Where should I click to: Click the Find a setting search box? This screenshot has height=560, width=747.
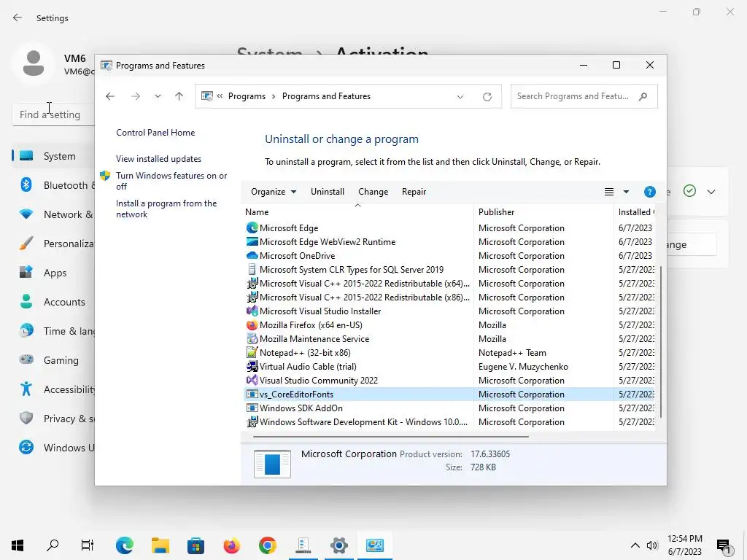53,114
